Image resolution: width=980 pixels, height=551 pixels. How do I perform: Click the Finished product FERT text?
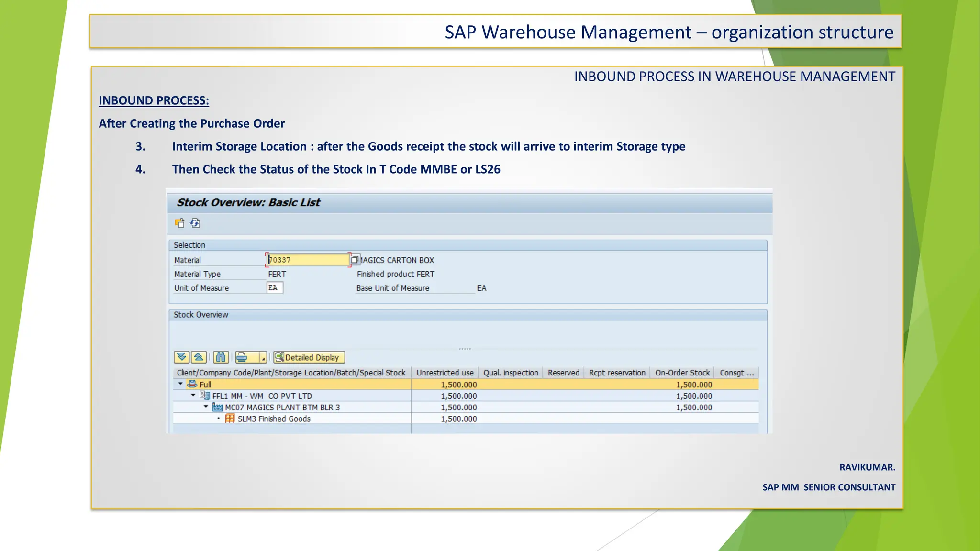tap(396, 274)
